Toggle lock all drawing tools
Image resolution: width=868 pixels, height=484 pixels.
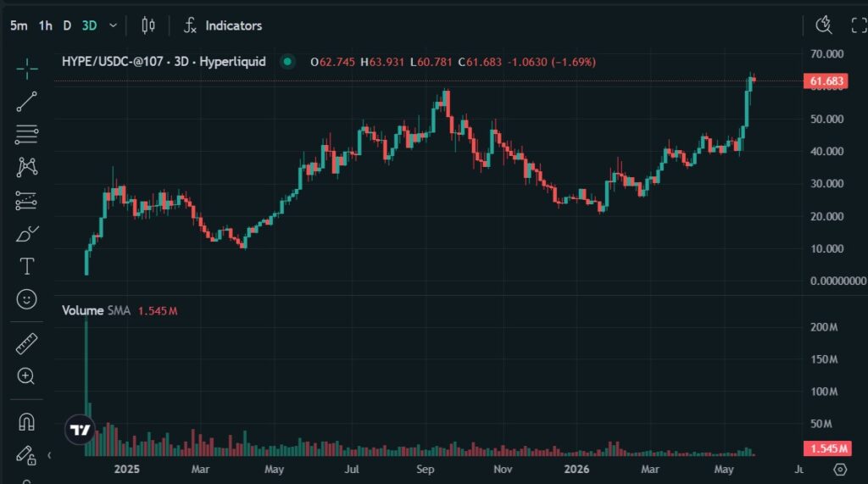tap(26, 455)
